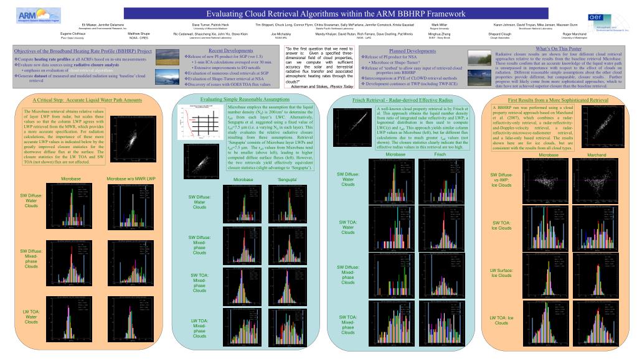Open the top scatter plot in the Sophisticated Retrieval panel
The width and height of the screenshot is (637, 364).
tap(603, 126)
